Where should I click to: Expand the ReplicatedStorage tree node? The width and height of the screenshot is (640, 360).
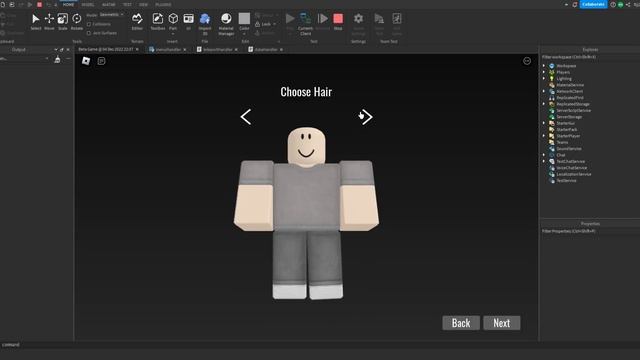(x=544, y=104)
